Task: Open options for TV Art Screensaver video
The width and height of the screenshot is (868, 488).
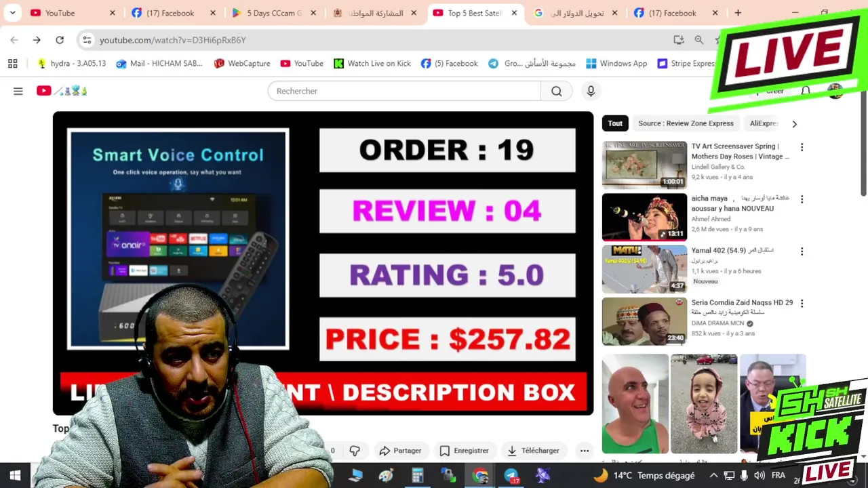Action: click(x=802, y=147)
